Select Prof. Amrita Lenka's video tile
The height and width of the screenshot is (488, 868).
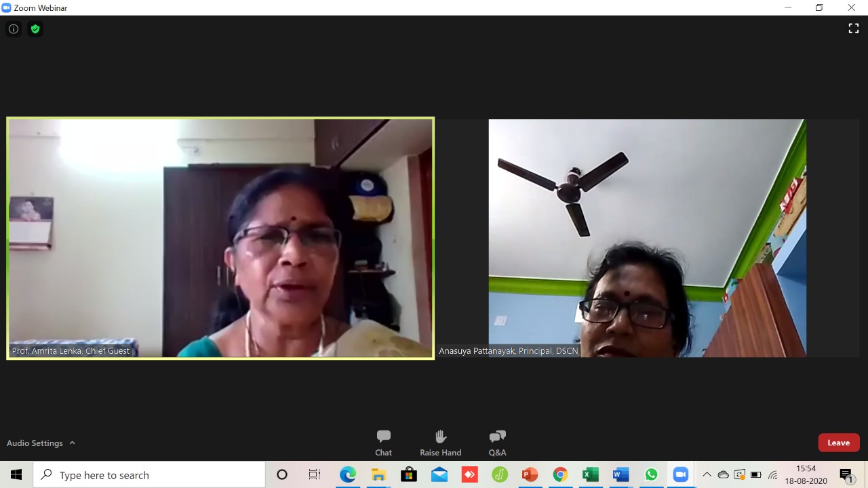click(220, 238)
